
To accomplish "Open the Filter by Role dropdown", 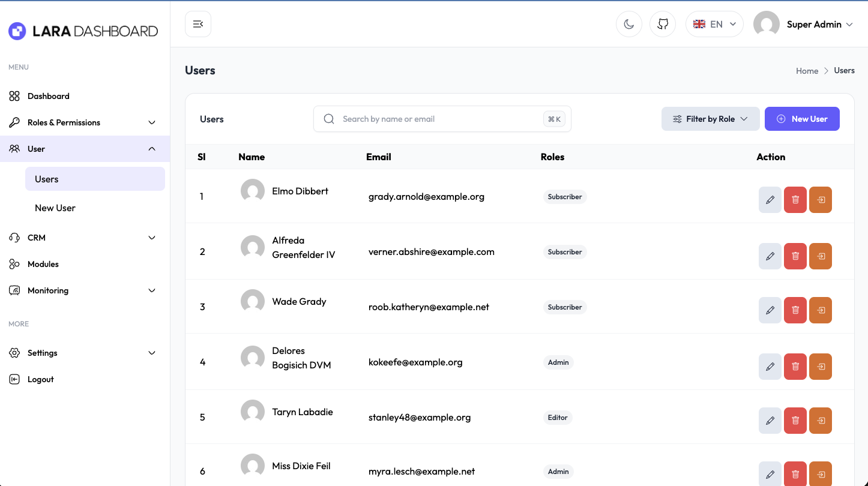I will pyautogui.click(x=710, y=119).
